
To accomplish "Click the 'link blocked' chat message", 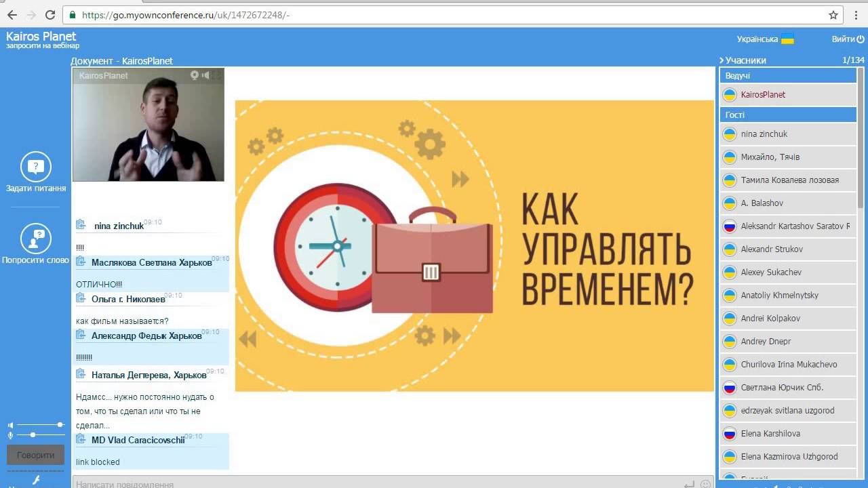I will tap(98, 462).
